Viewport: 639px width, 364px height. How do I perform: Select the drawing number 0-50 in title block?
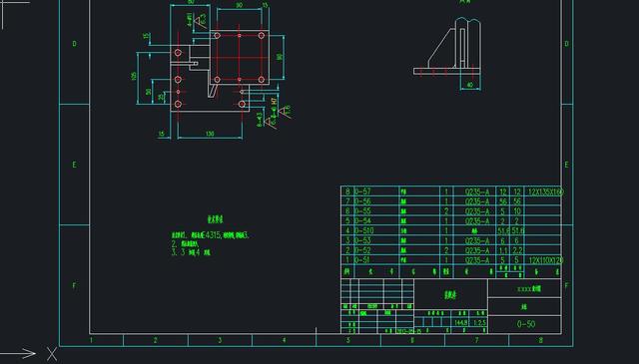pos(526,324)
